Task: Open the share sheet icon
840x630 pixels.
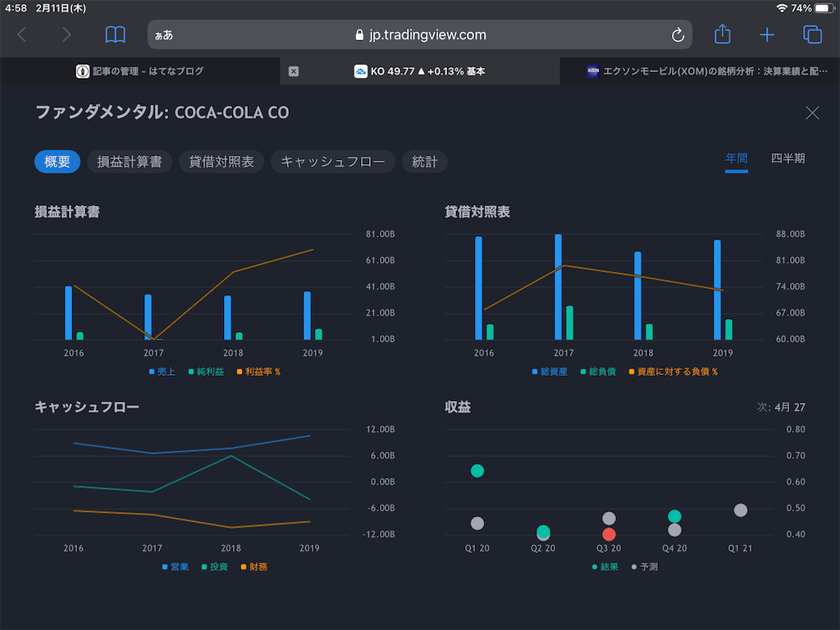Action: pos(722,34)
